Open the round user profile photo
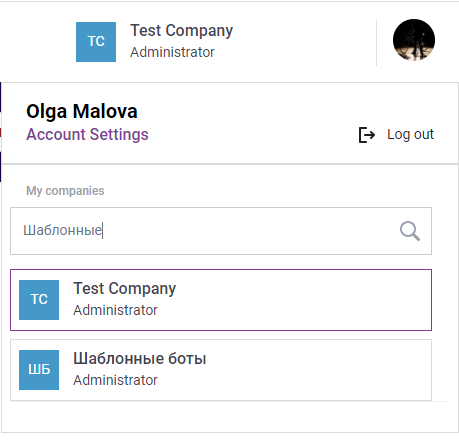The height and width of the screenshot is (444, 459). pos(414,40)
